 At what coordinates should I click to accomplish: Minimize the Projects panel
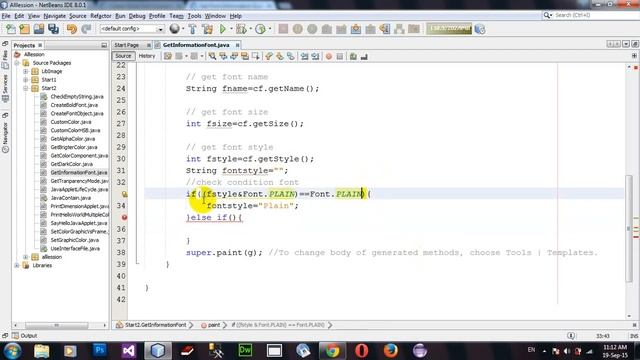[104, 45]
